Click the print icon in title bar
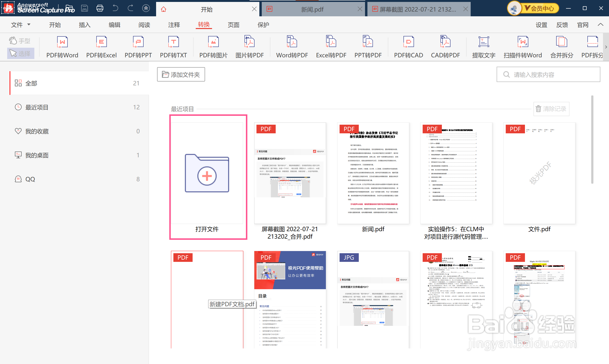 (x=100, y=8)
